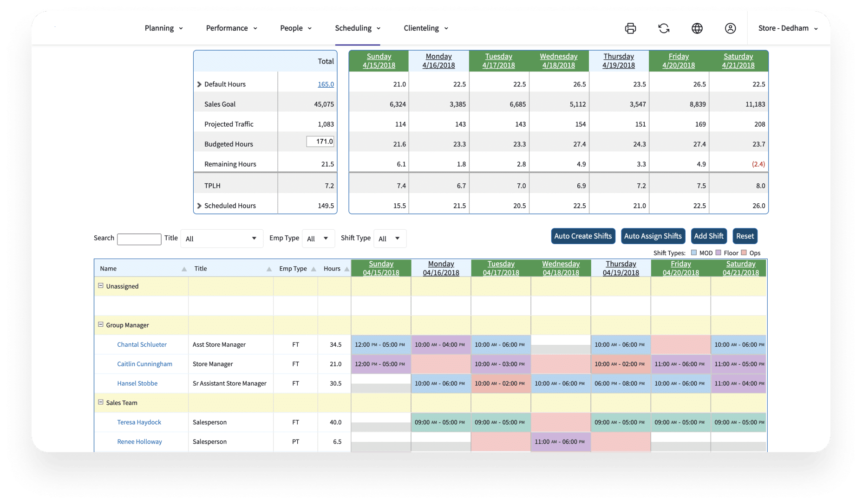This screenshot has height=504, width=862.
Task: Click the printer icon in the header
Action: click(630, 28)
